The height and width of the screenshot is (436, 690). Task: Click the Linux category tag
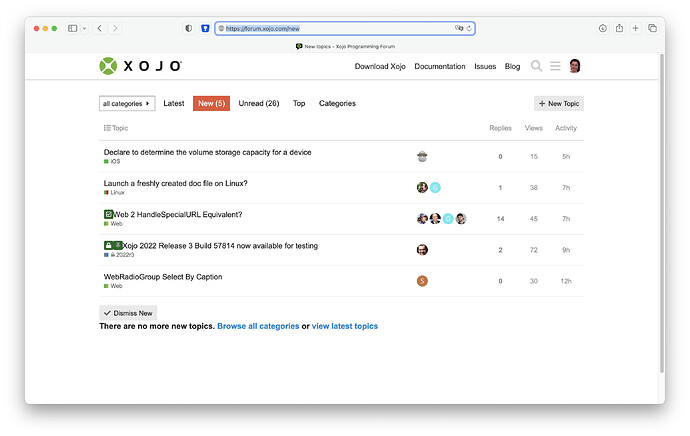(114, 193)
